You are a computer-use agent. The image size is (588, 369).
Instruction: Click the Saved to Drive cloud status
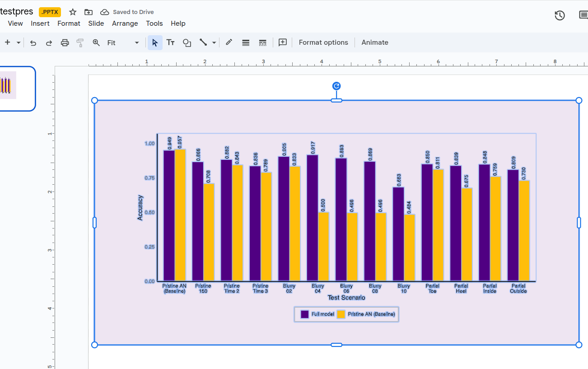[127, 12]
